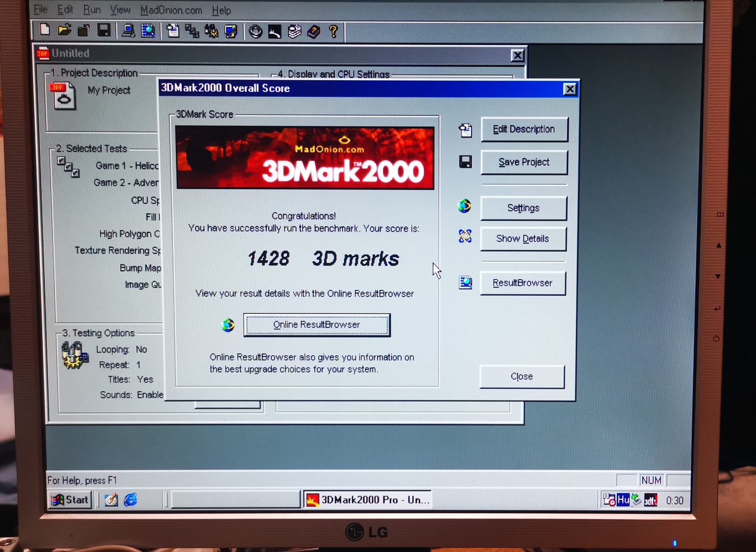Click the New project blank-page toolbar icon

tap(45, 30)
